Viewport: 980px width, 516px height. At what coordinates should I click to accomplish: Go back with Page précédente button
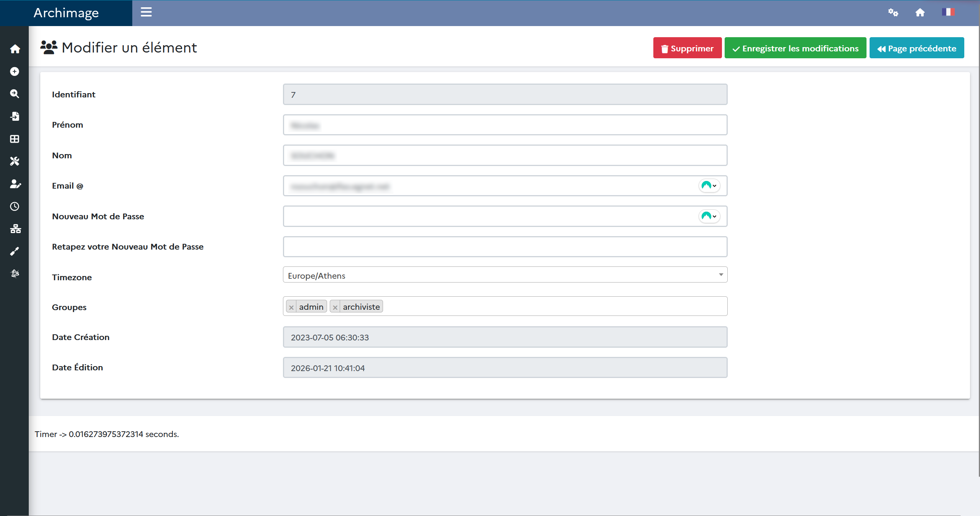tap(916, 48)
